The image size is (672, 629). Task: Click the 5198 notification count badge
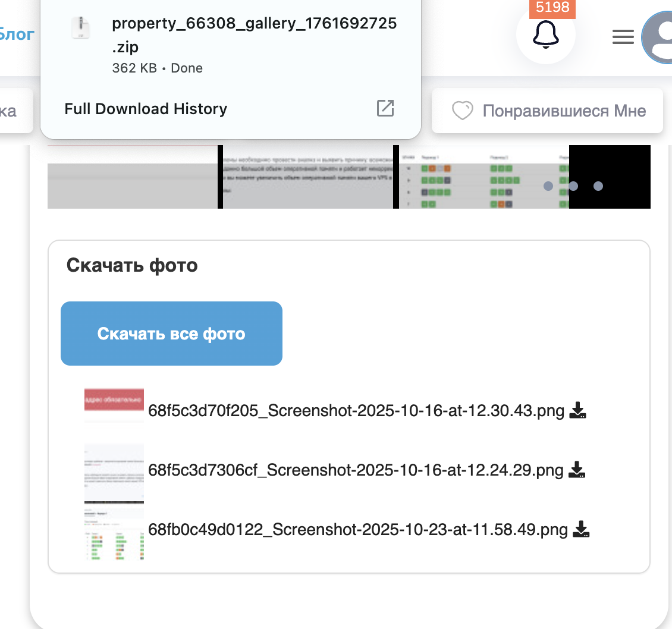(552, 8)
